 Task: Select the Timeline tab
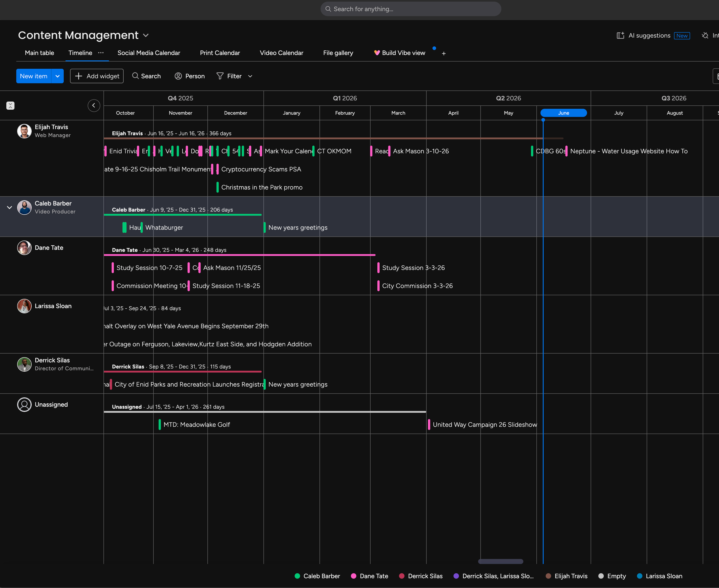[x=80, y=53]
